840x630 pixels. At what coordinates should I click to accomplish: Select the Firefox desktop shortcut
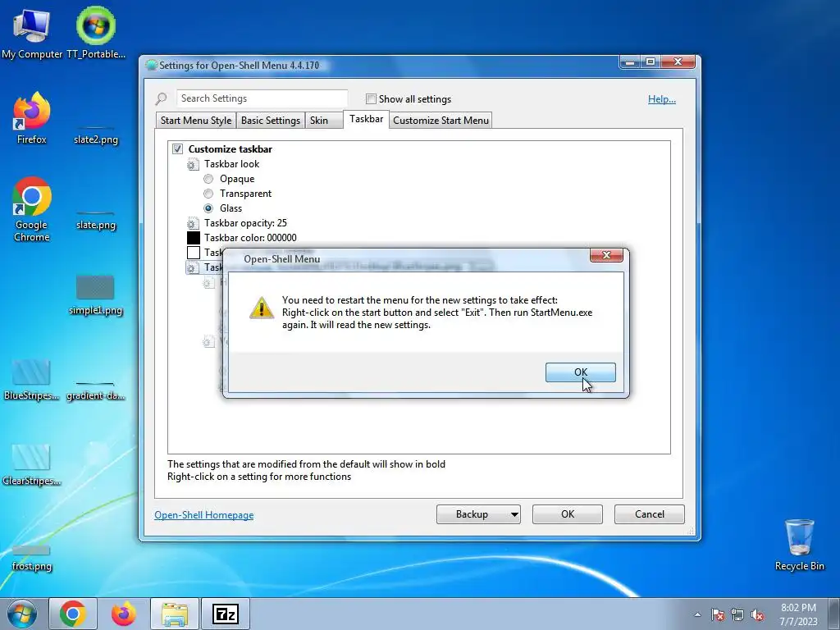pos(32,118)
